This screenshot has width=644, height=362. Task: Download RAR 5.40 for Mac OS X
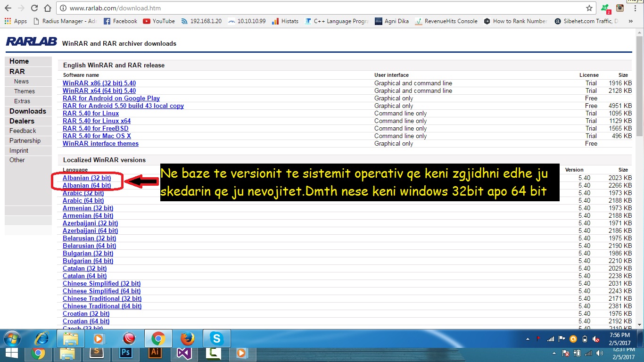[x=97, y=136]
